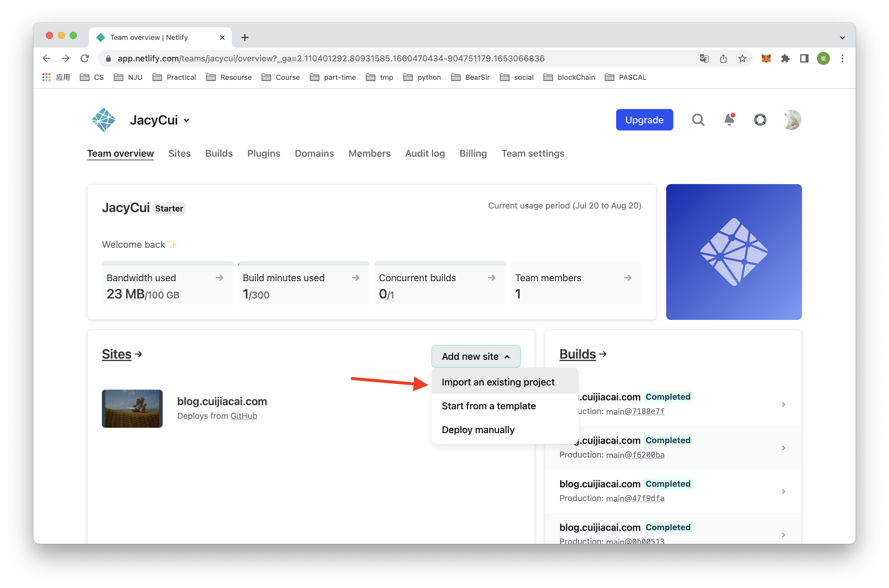Switch to the Domains tab

[314, 153]
